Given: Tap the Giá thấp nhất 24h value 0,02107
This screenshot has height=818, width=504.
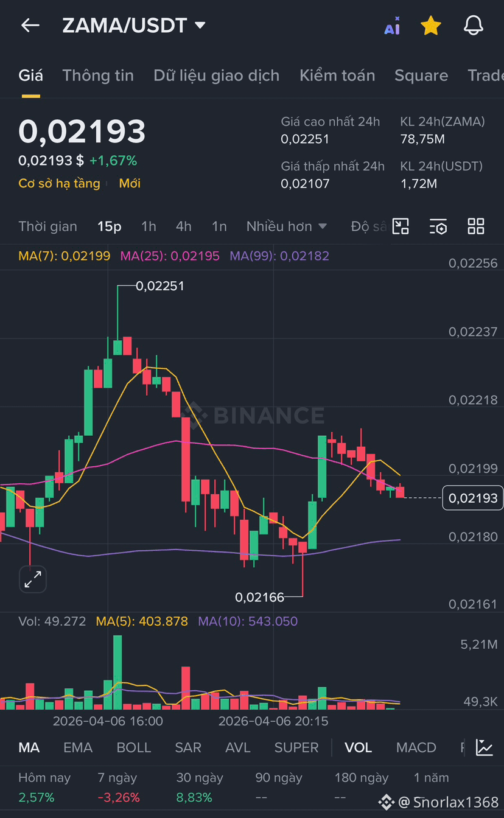Looking at the screenshot, I should (305, 183).
